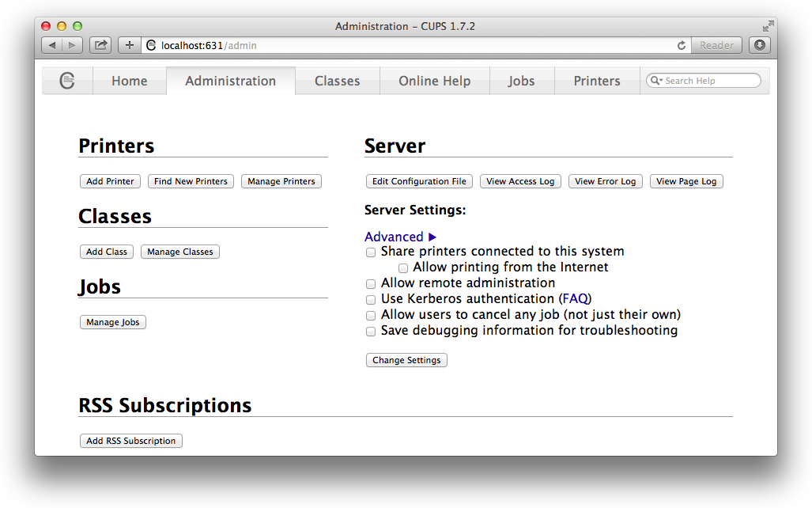Screen dimensions: 812x508
Task: Toggle Use Kerberos authentication checkbox
Action: tap(371, 300)
